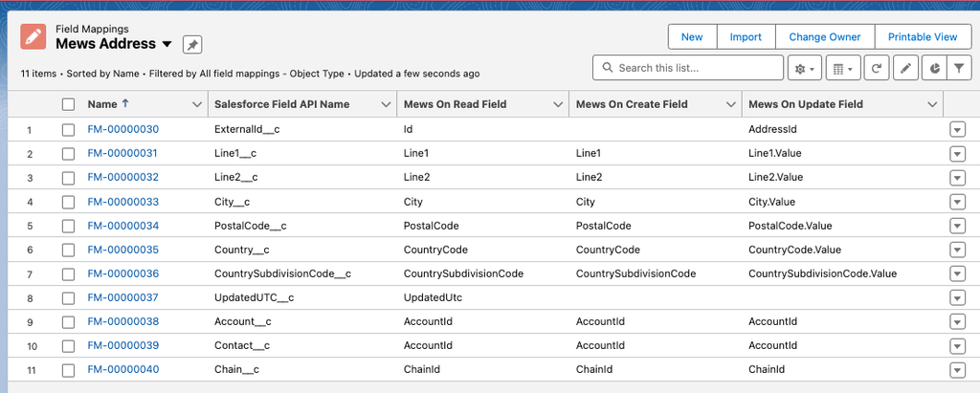Sort by the Name column header
This screenshot has width=980, height=393.
coord(109,104)
